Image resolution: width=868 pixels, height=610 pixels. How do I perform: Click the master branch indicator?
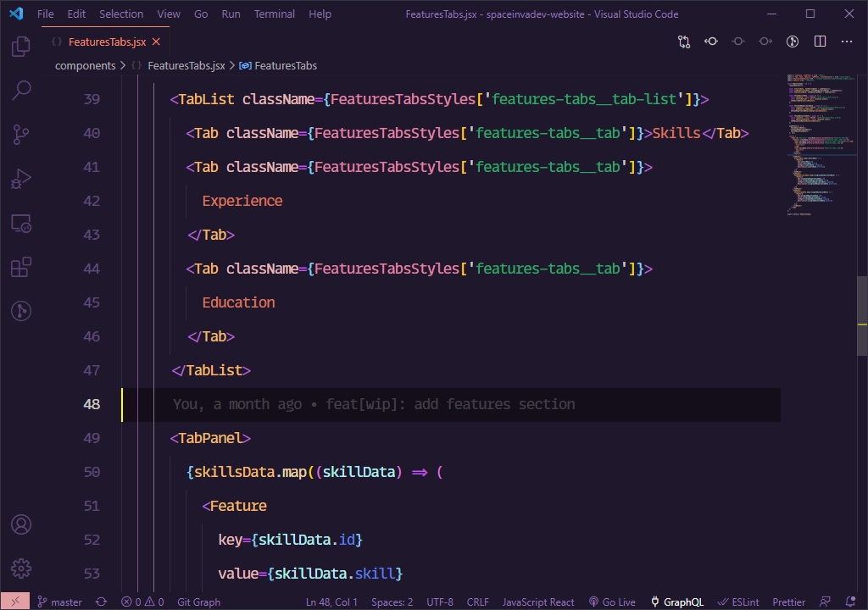pos(60,602)
